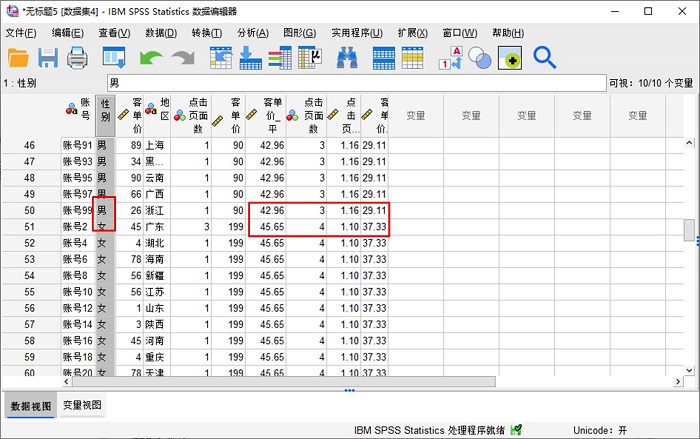Click the 性别 column header

point(105,116)
